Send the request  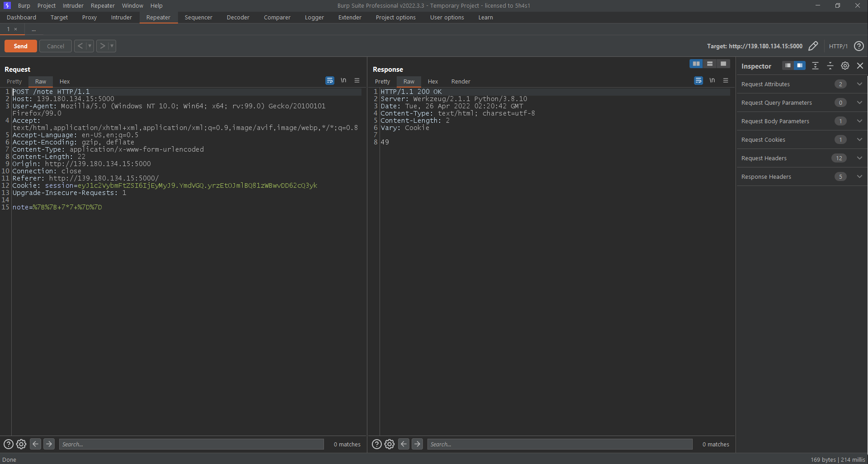tap(21, 46)
